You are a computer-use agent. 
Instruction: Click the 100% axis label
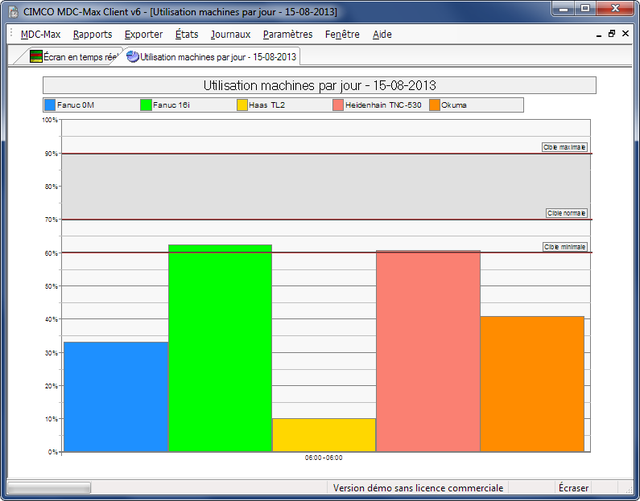[x=50, y=120]
